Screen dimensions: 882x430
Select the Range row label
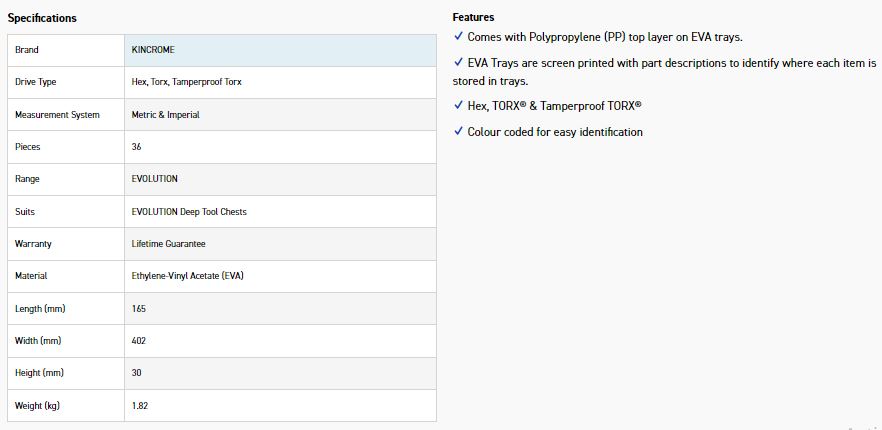click(27, 179)
